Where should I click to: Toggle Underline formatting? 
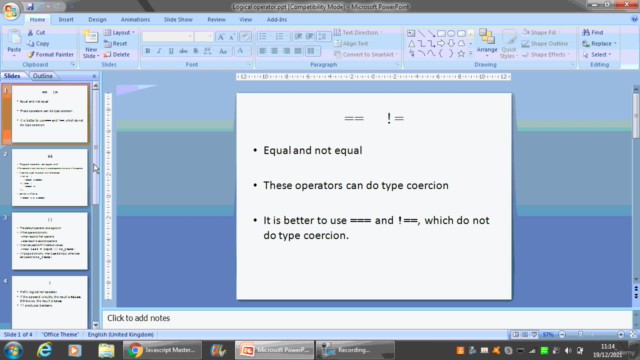click(x=171, y=51)
